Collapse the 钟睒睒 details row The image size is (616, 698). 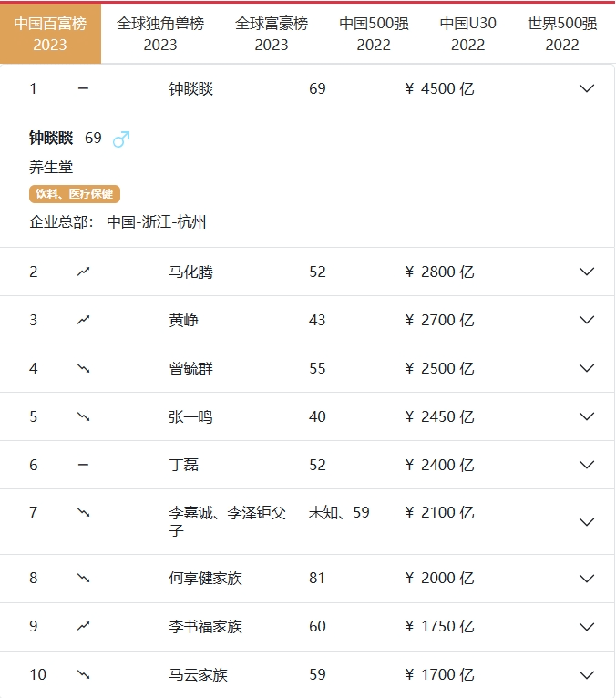pos(587,88)
